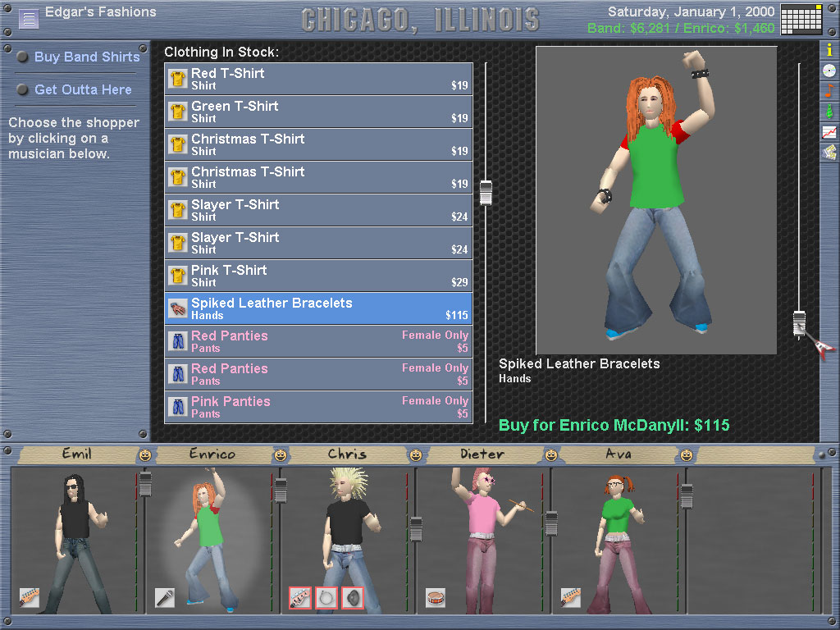
Task: Select Buy Band Shirts option
Action: (x=87, y=57)
